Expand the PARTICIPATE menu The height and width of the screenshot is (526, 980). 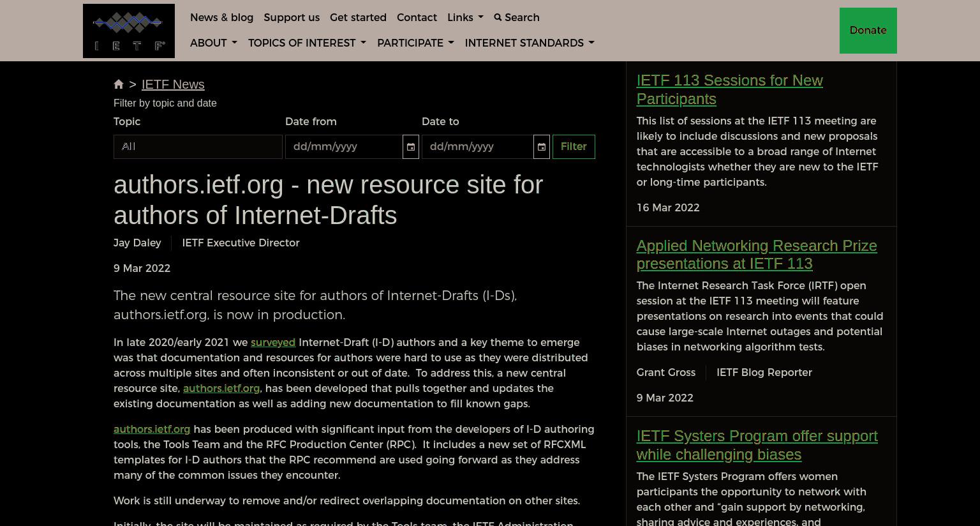point(415,43)
